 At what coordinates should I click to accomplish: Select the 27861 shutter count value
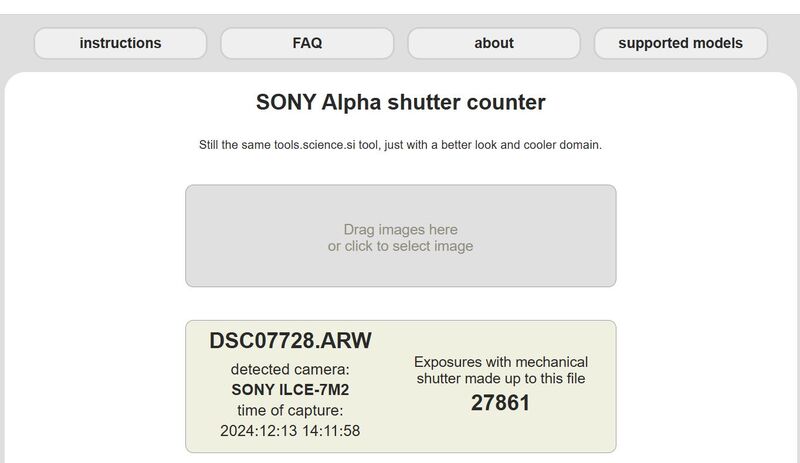point(500,403)
